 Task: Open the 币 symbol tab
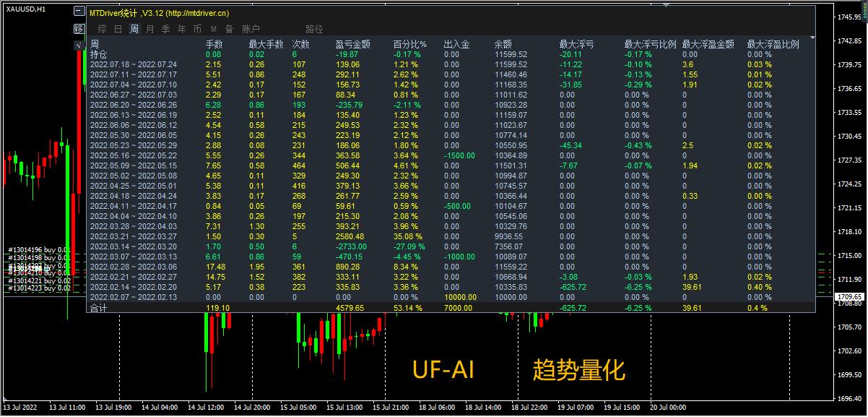tap(197, 29)
